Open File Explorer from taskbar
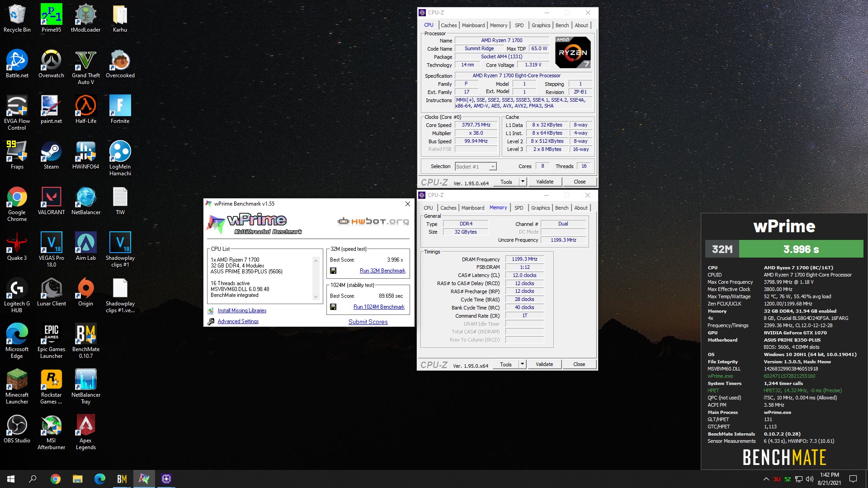The height and width of the screenshot is (488, 868). click(77, 479)
